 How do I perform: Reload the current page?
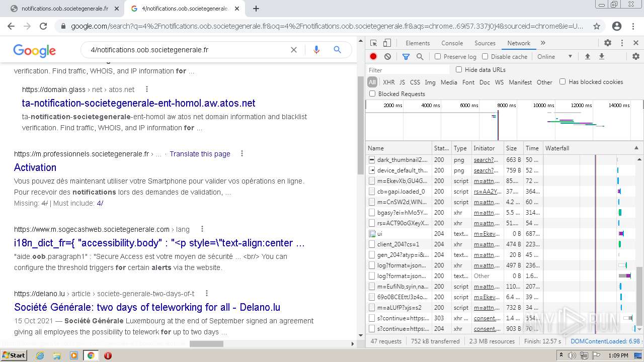(43, 26)
